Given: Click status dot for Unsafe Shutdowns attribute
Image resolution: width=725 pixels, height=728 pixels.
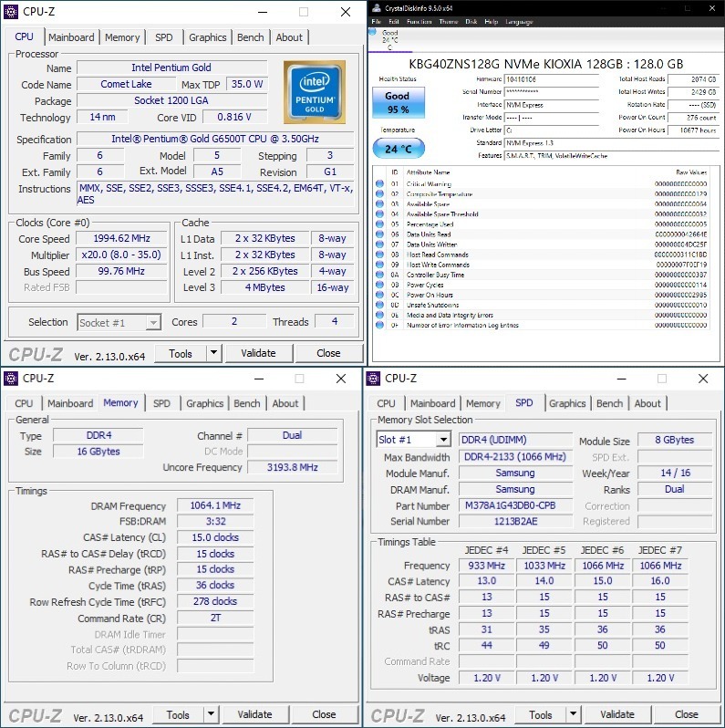Looking at the screenshot, I should (x=379, y=305).
